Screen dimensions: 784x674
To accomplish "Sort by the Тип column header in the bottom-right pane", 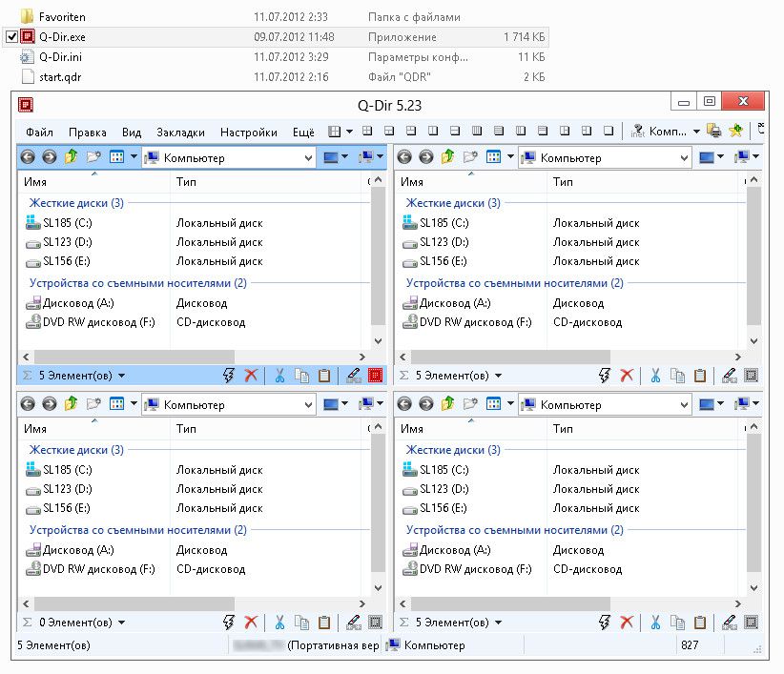I will [x=563, y=429].
